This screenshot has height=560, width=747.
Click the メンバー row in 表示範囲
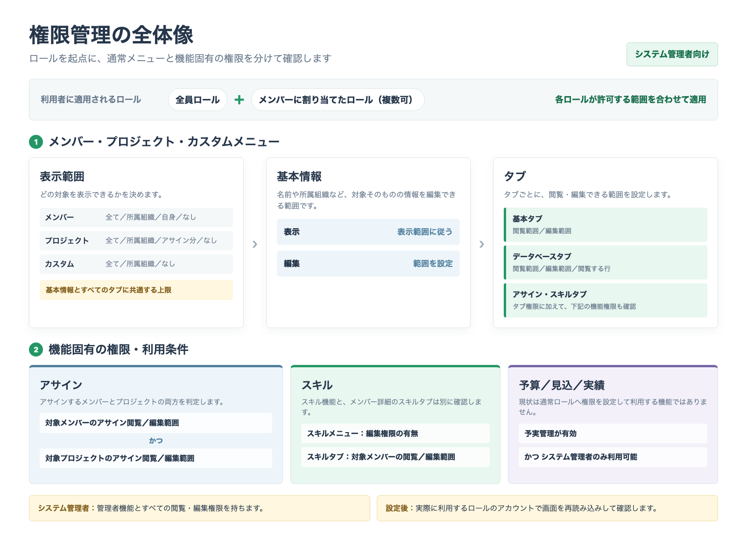[x=136, y=217]
